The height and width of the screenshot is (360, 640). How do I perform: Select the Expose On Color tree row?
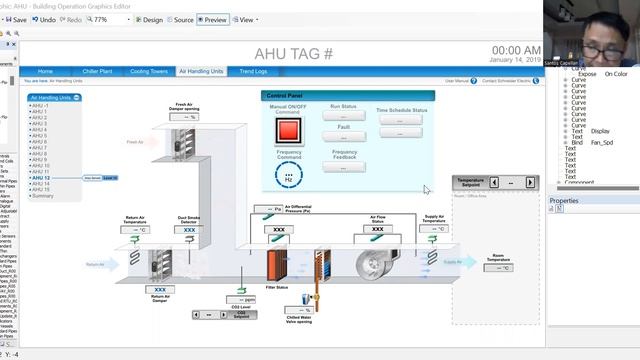pos(603,74)
